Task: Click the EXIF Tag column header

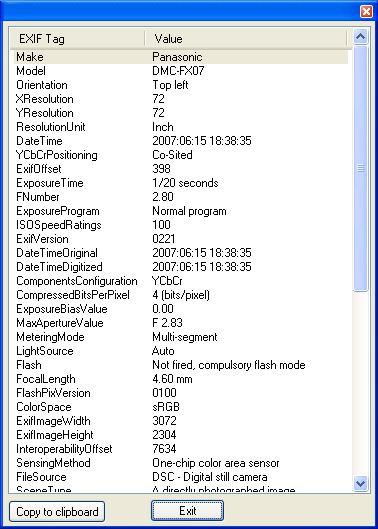Action: (77, 39)
